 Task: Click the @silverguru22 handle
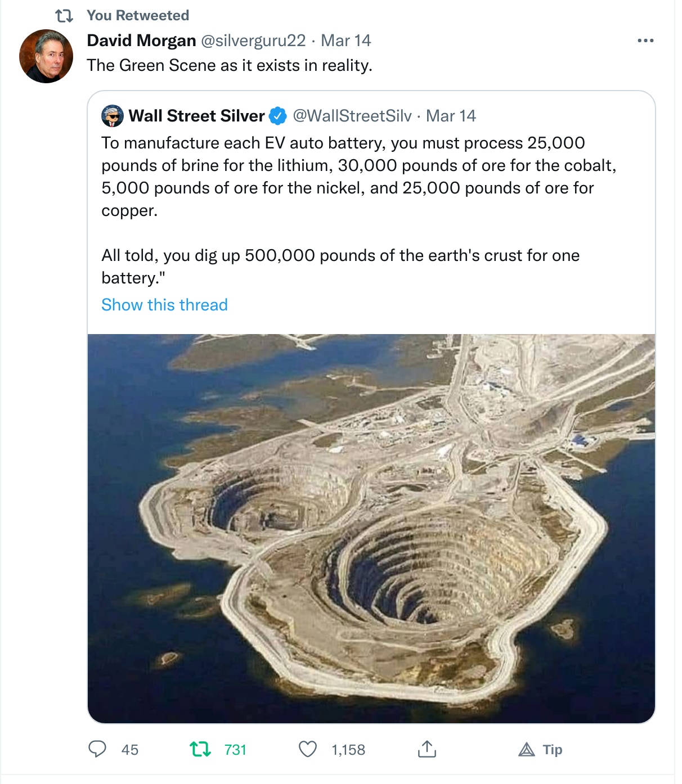pos(253,40)
